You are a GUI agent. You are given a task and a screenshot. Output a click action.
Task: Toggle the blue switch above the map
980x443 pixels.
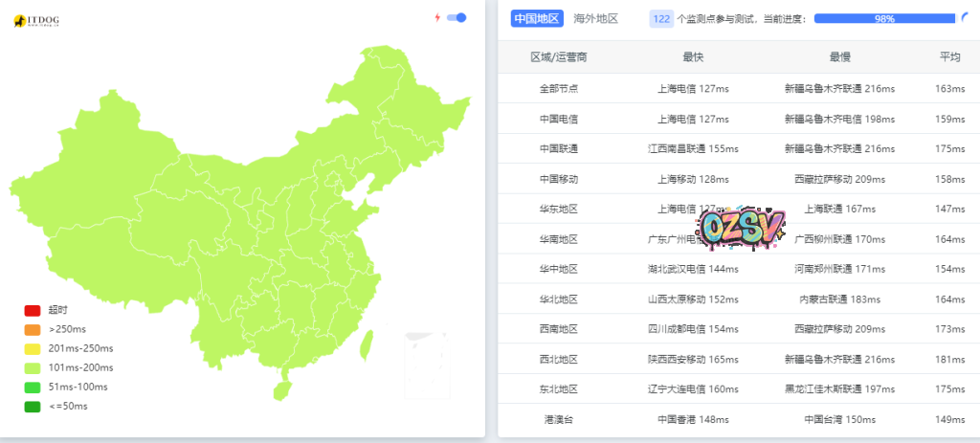click(x=457, y=17)
